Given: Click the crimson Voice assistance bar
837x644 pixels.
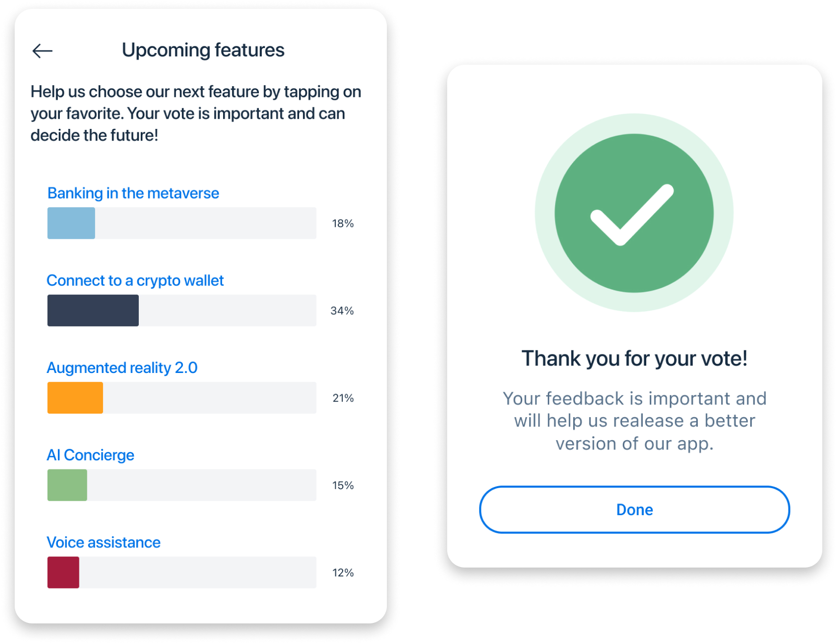Looking at the screenshot, I should [x=63, y=572].
